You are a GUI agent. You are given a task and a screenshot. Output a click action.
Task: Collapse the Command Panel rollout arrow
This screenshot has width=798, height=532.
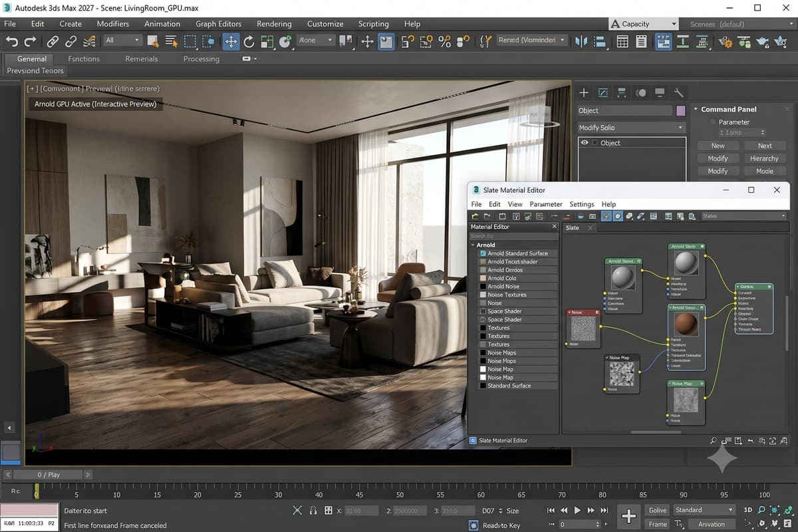coord(696,109)
